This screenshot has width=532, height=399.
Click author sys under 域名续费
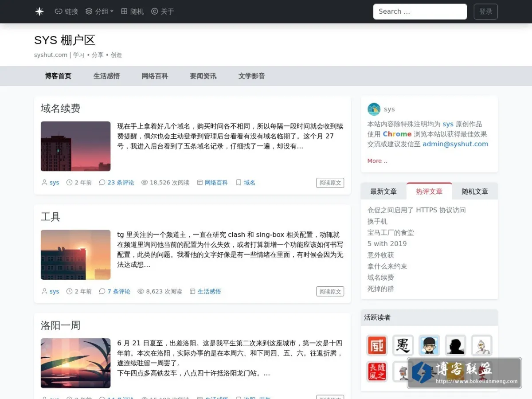[54, 183]
